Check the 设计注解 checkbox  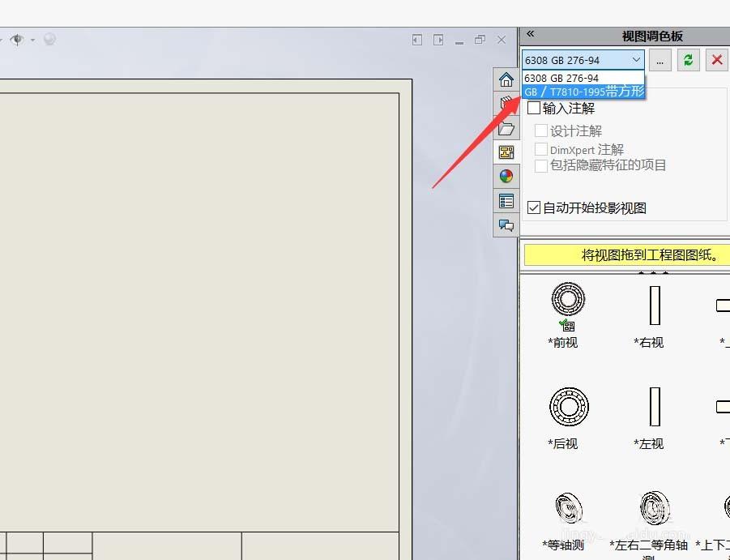[541, 131]
